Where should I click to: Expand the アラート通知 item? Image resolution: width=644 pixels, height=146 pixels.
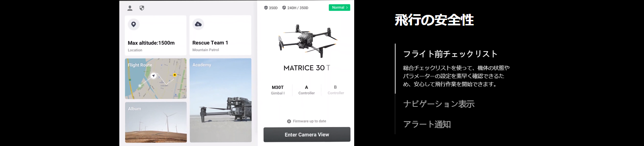pyautogui.click(x=427, y=124)
